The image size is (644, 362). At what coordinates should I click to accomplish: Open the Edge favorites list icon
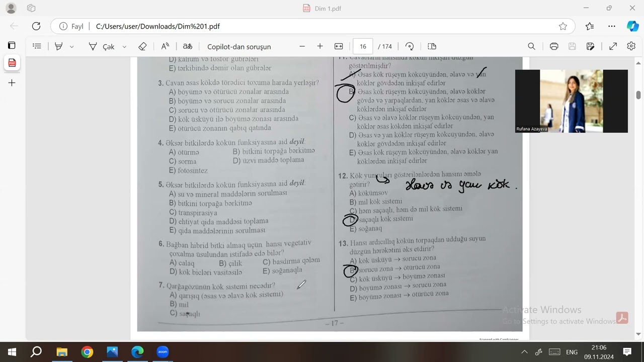point(590,26)
